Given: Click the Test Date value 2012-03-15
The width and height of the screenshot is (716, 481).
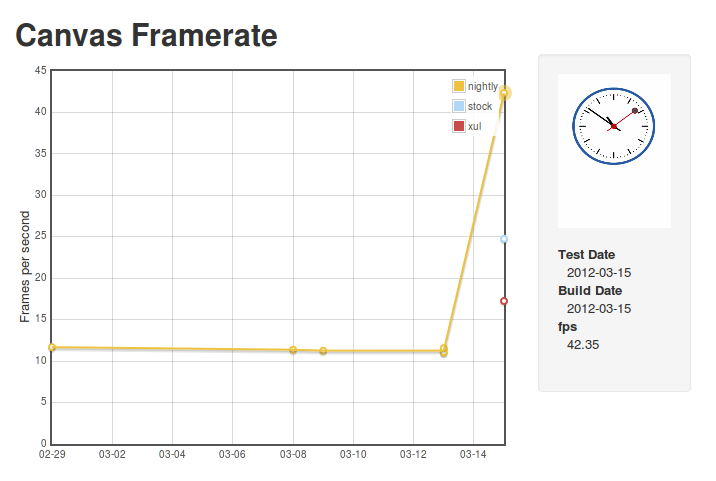Looking at the screenshot, I should click(x=599, y=273).
